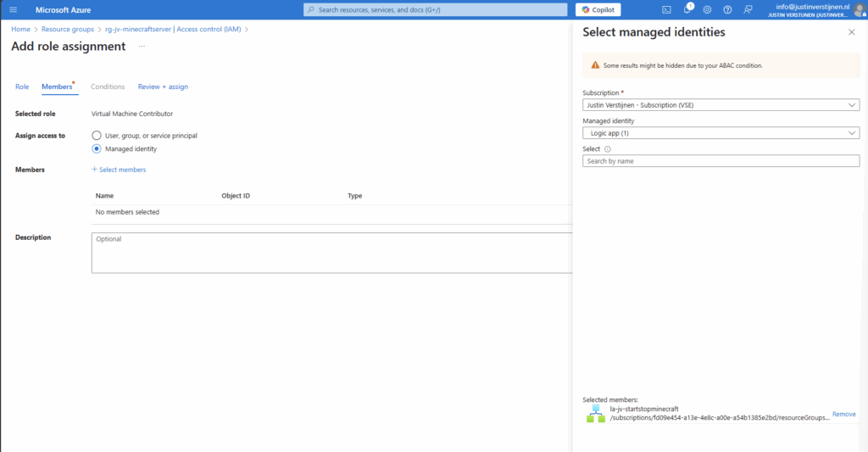868x452 pixels.
Task: Click the + Select members link
Action: point(119,170)
